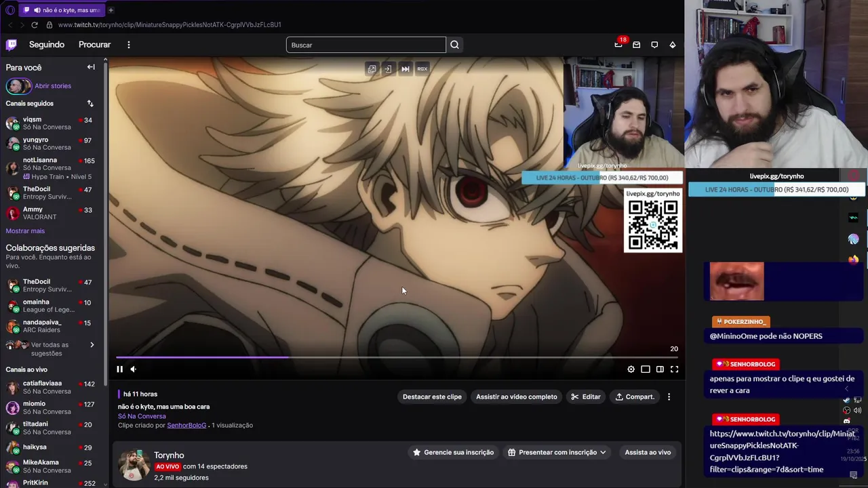Open the Procurar tab
The width and height of the screenshot is (868, 488).
[x=94, y=45]
